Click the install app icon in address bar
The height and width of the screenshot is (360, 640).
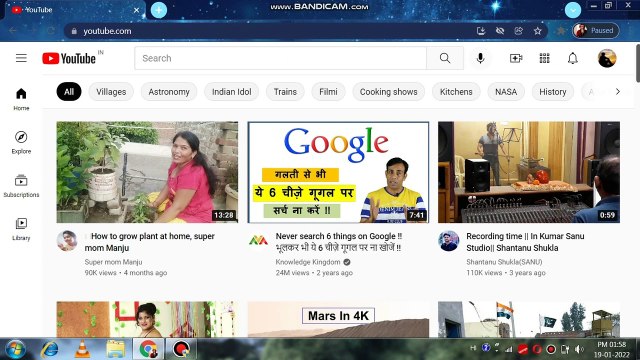pos(481,31)
